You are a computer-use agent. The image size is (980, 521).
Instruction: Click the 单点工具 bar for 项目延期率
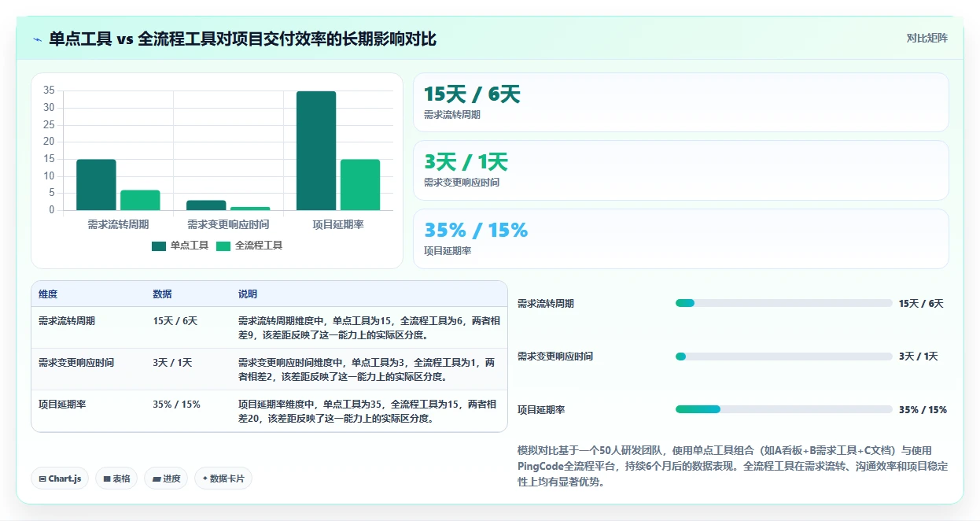click(316, 151)
